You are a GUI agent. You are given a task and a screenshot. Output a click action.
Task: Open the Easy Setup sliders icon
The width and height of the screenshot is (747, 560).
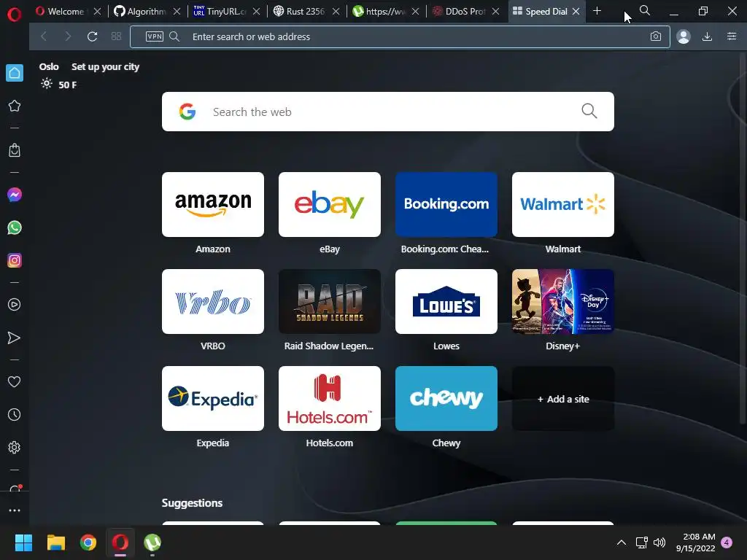(732, 36)
